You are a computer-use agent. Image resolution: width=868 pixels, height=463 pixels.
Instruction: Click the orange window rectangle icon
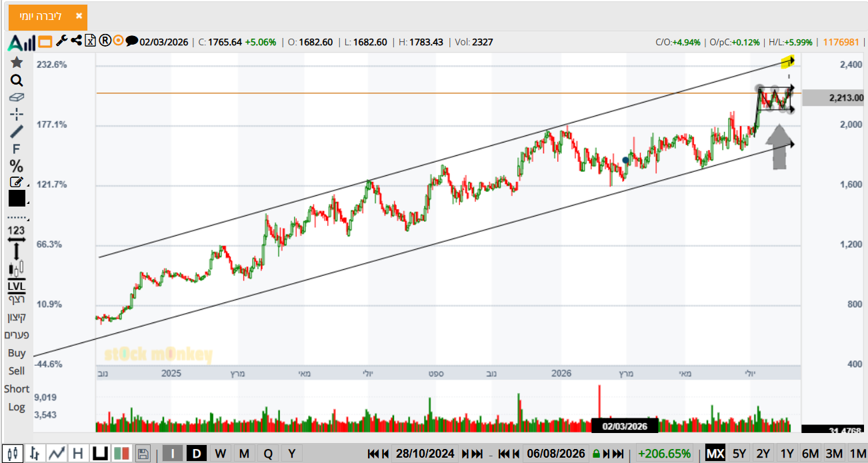click(45, 42)
